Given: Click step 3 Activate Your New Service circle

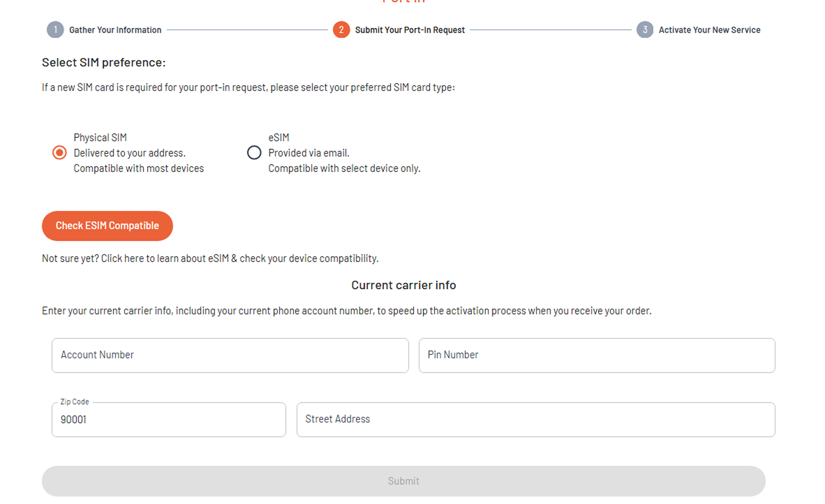Looking at the screenshot, I should pos(645,30).
